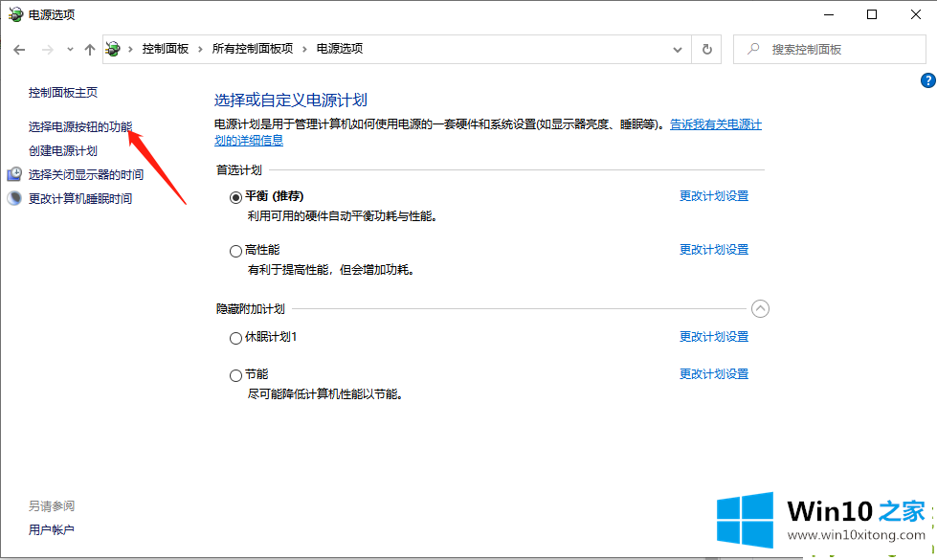
Task: Collapse the 隐藏附加计划 section
Action: (x=760, y=308)
